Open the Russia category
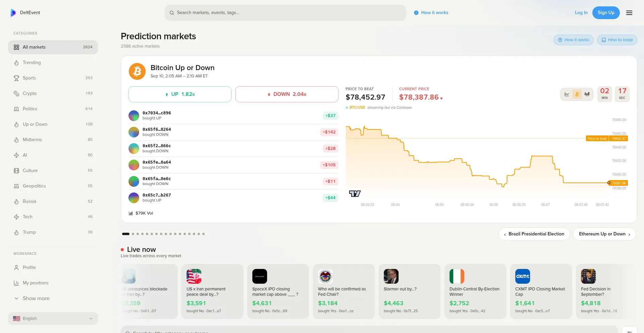The image size is (644, 333). (53, 202)
